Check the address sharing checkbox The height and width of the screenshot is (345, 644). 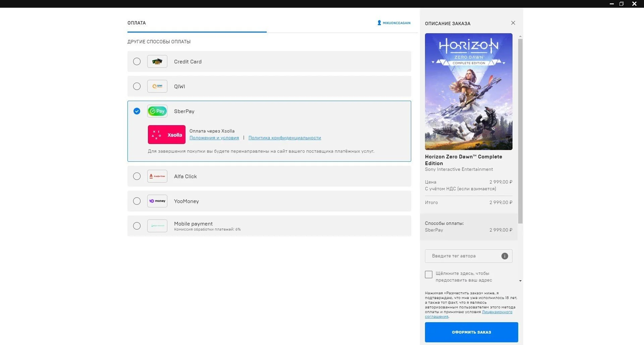429,275
